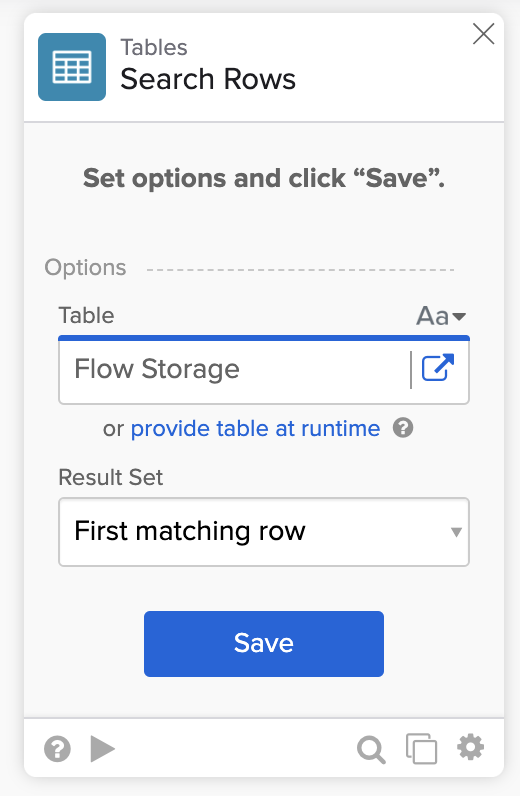Close the Search Rows panel
Image resolution: width=520 pixels, height=796 pixels.
coord(483,34)
